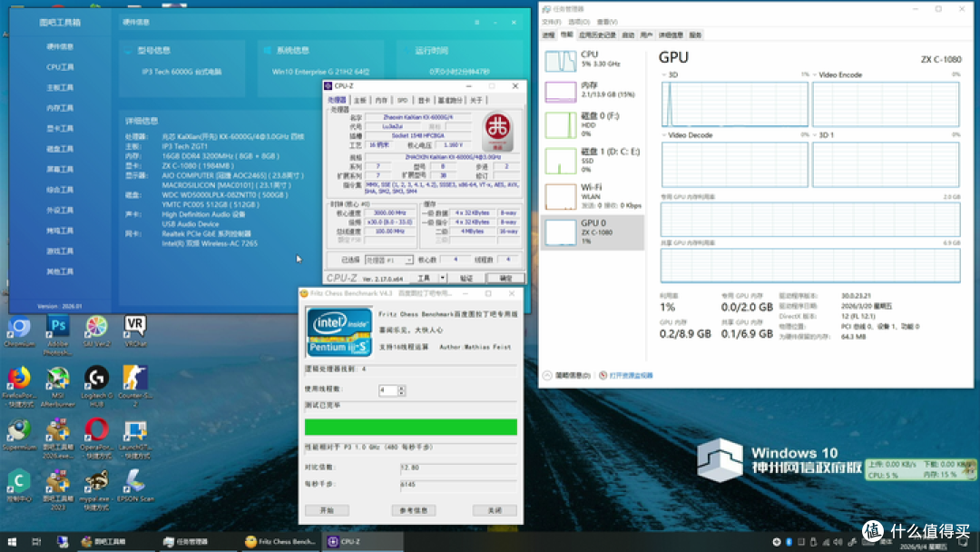Select CPU工具 in toolbox sidebar

tap(60, 67)
